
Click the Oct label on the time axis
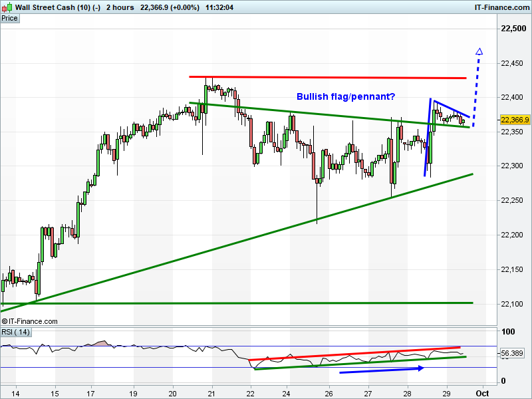point(482,394)
